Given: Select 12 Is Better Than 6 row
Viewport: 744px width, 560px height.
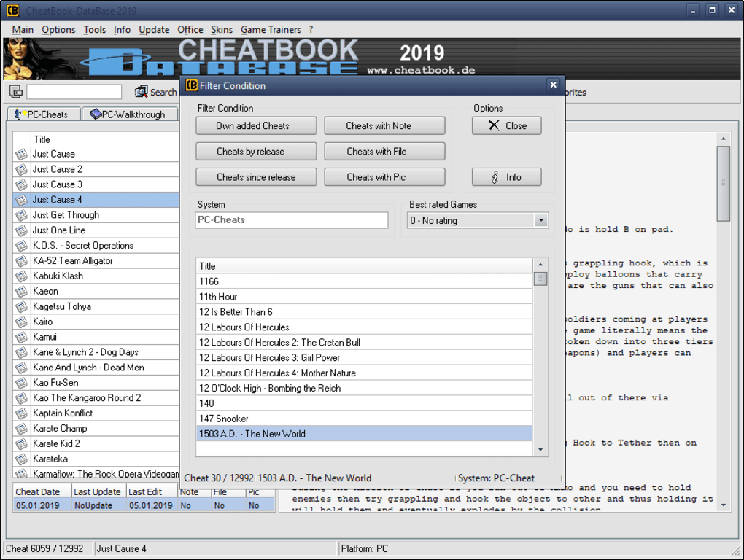Looking at the screenshot, I should pos(365,312).
